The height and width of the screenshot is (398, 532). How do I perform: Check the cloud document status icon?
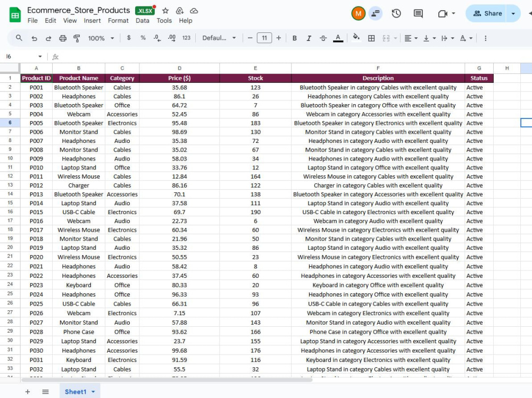(x=194, y=11)
